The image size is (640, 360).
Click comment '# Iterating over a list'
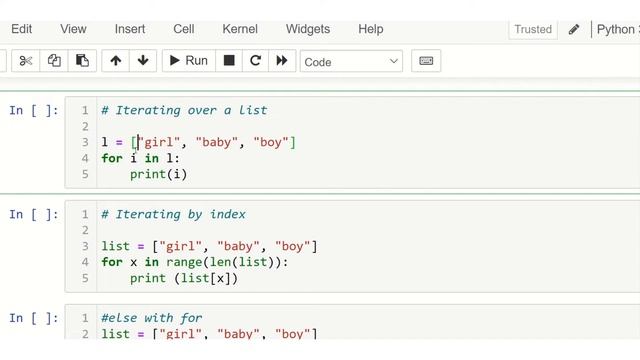click(184, 110)
